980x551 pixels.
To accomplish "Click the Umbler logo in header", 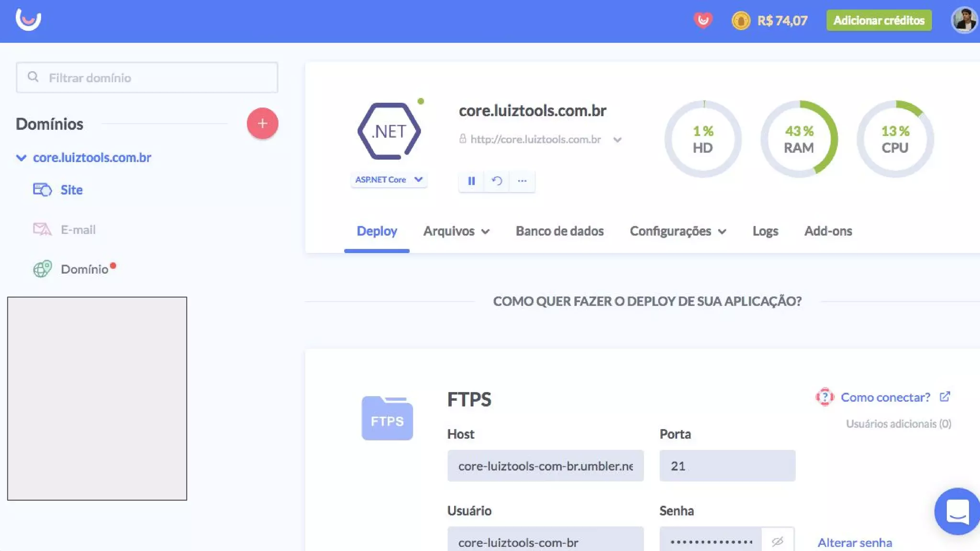I will [x=28, y=20].
